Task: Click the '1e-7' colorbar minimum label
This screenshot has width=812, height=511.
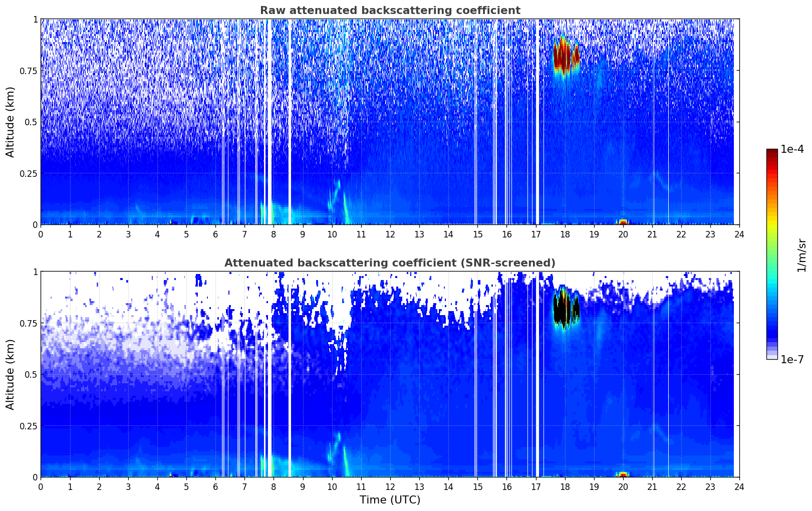Action: pos(792,360)
